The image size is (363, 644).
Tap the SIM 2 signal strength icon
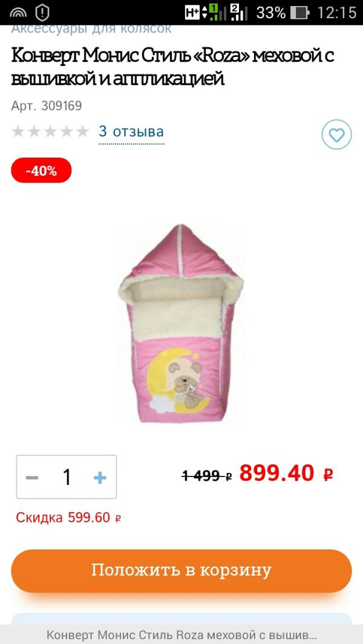(238, 13)
